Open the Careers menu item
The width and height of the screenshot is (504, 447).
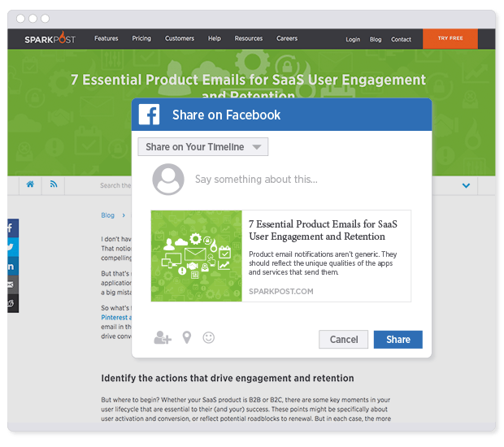(x=287, y=38)
